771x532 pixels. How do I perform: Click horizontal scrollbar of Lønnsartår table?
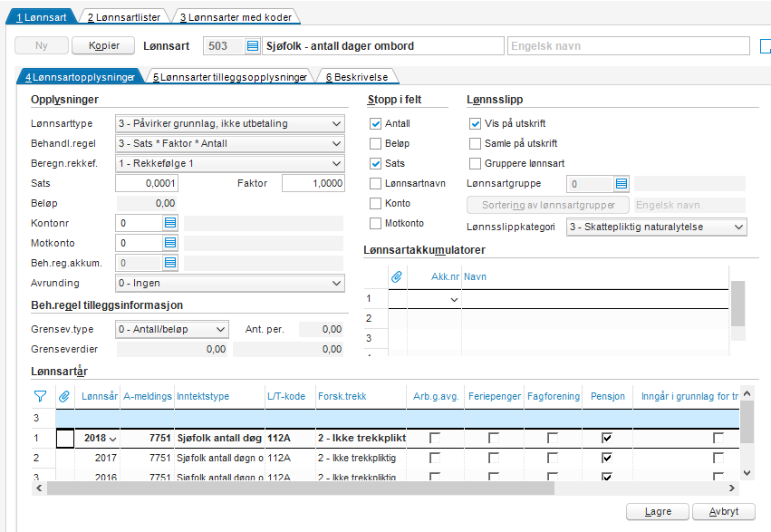[x=386, y=488]
